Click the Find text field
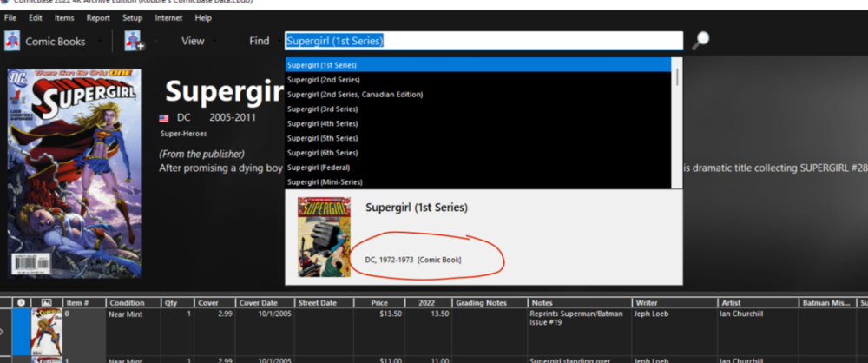Screen dimensions: 868x363 tap(483, 41)
